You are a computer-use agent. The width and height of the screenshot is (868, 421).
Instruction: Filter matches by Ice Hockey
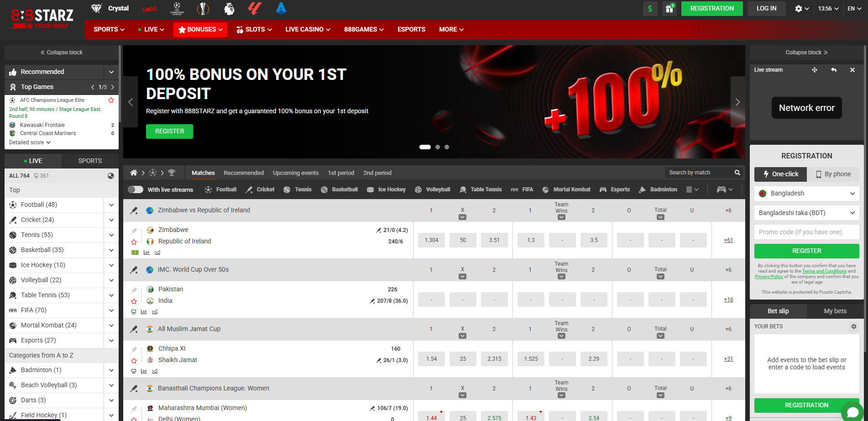coord(386,189)
